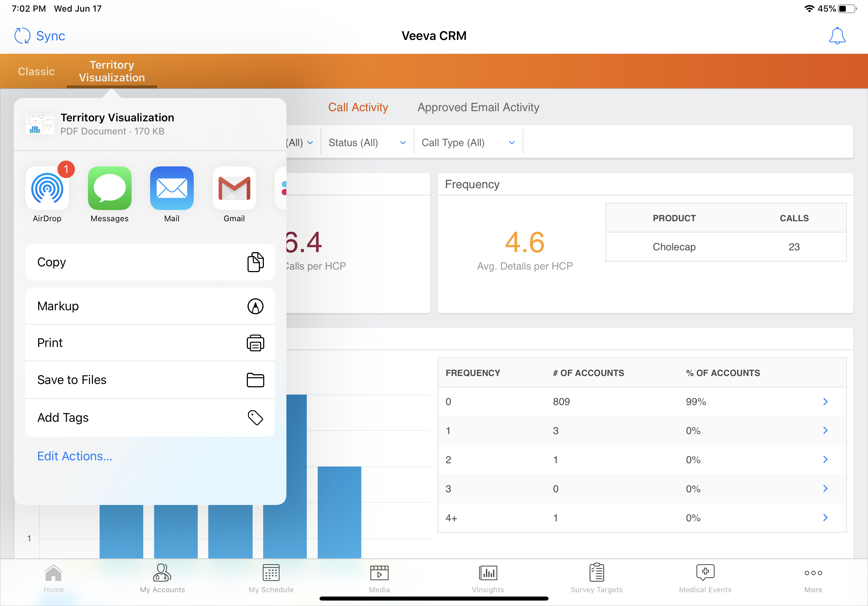
Task: Choose Save to Files
Action: (x=150, y=380)
